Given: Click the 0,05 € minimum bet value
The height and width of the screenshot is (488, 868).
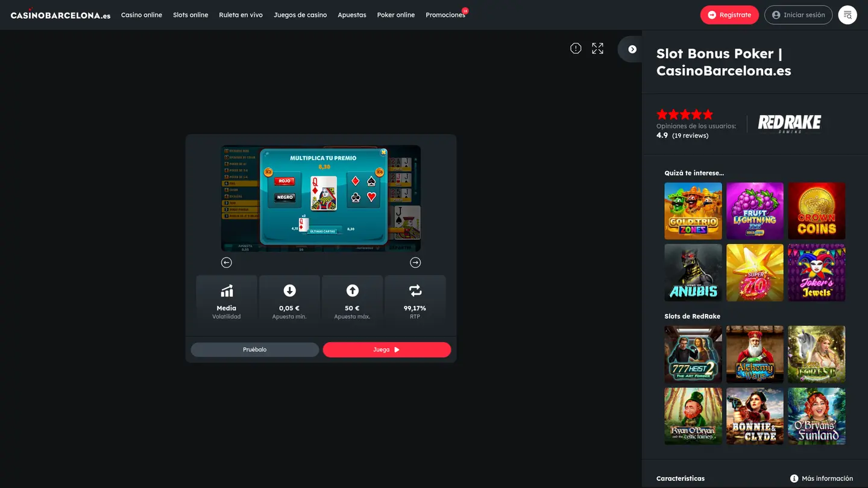Looking at the screenshot, I should pyautogui.click(x=289, y=308).
